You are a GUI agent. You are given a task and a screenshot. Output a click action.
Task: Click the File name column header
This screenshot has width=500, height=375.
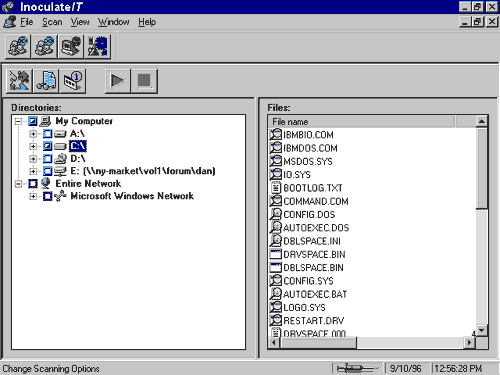pyautogui.click(x=361, y=122)
